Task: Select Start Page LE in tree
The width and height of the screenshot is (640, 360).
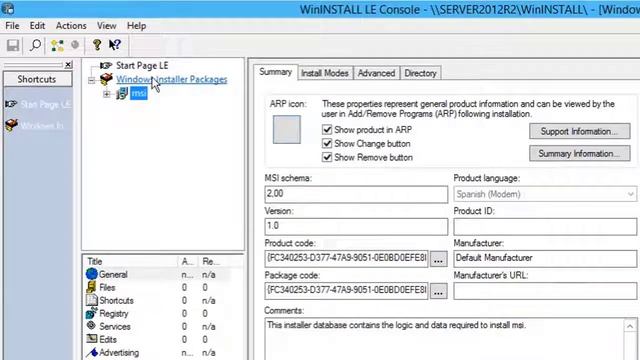Action: [x=142, y=65]
